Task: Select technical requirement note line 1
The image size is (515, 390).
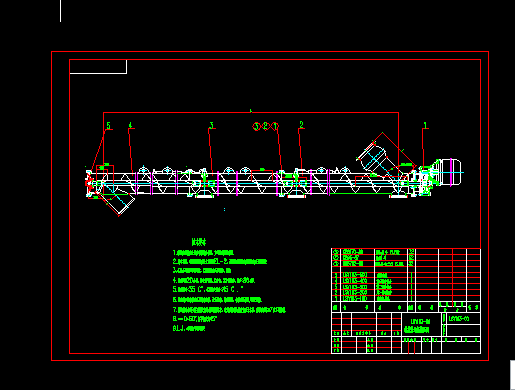Action: [x=203, y=253]
